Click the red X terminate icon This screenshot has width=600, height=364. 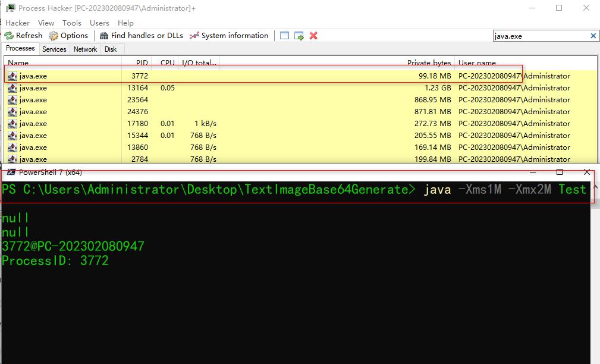[x=313, y=36]
